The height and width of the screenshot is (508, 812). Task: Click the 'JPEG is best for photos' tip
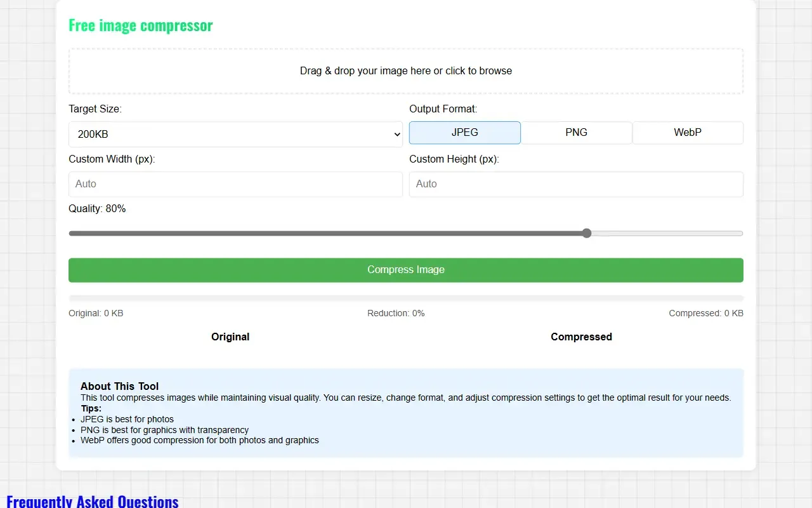(x=127, y=419)
